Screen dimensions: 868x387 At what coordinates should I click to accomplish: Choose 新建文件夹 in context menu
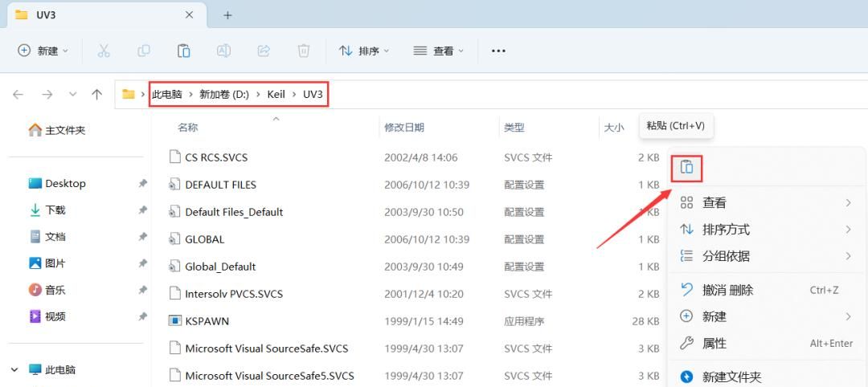766,377
